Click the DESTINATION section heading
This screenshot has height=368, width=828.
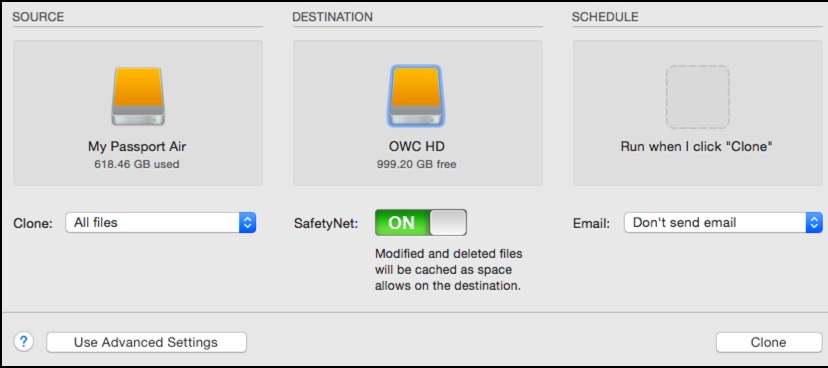333,17
